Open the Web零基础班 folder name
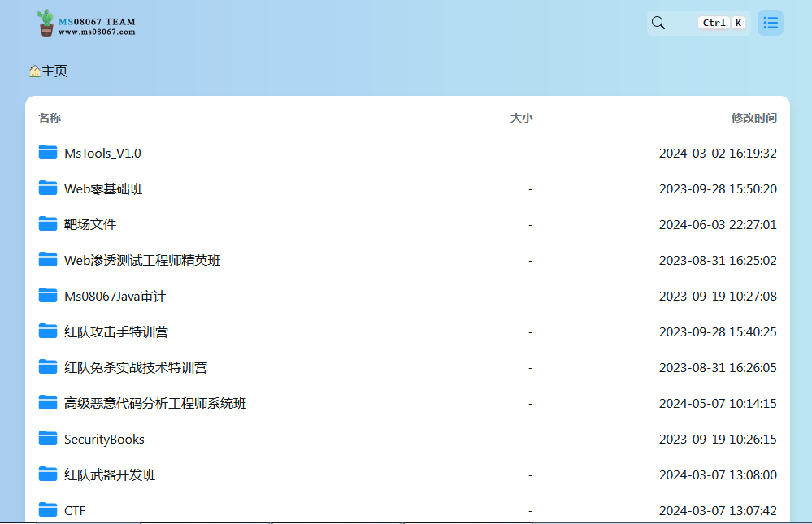 point(103,189)
